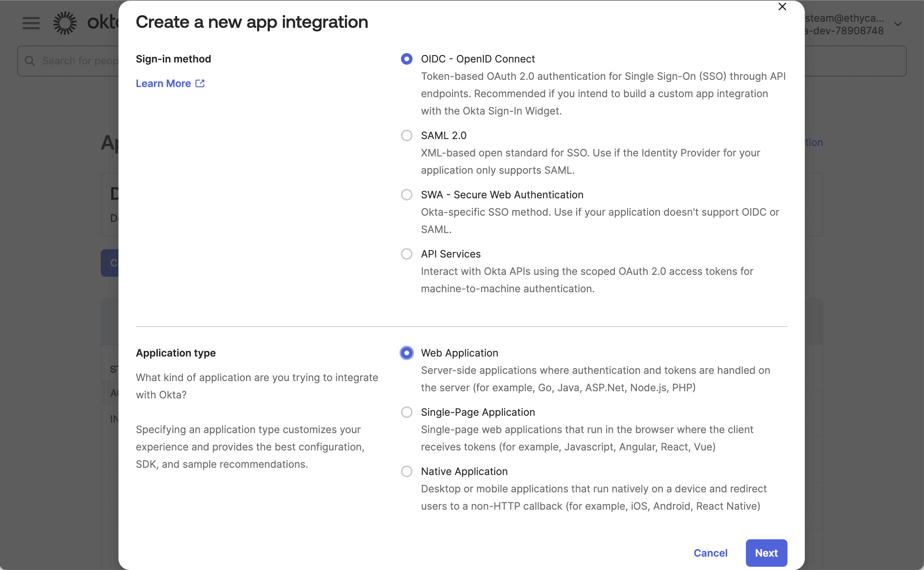The height and width of the screenshot is (570, 924).
Task: Click the 'Create a new app integration' heading
Action: click(x=252, y=22)
